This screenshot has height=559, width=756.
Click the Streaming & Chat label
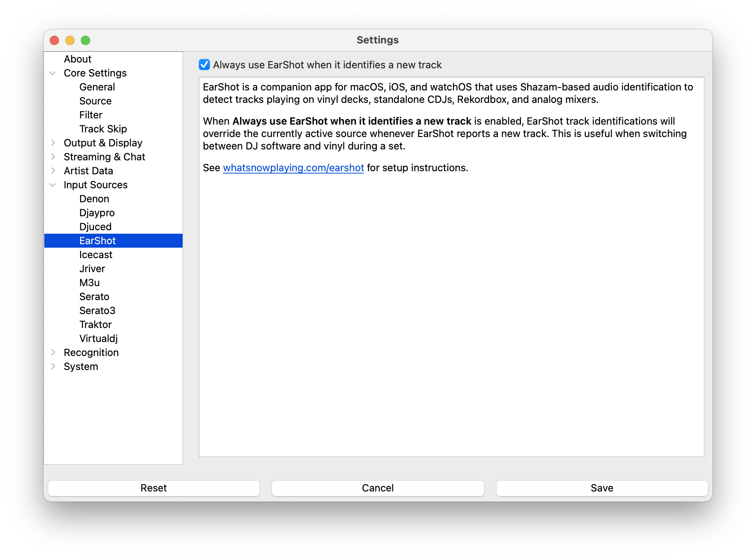105,157
